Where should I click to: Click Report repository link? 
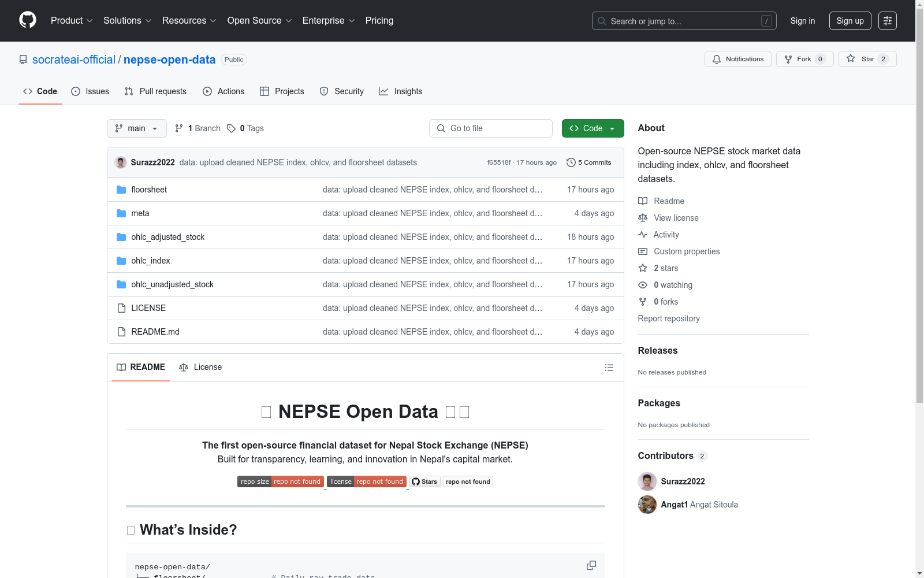(x=669, y=318)
